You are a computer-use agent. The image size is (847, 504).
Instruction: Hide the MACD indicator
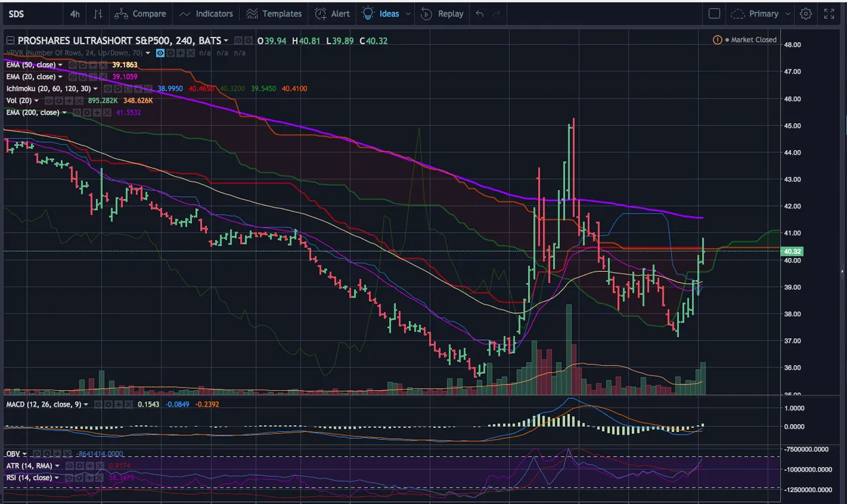tap(99, 403)
